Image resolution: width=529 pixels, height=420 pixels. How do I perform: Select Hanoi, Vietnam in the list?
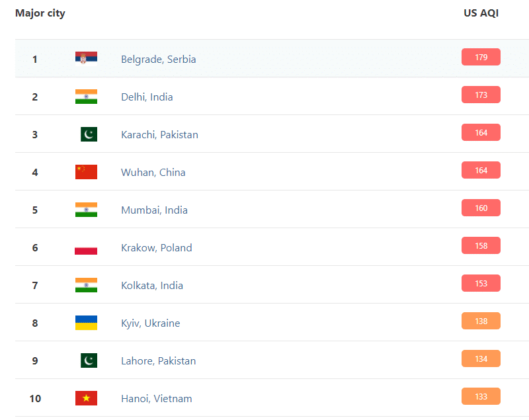tap(156, 398)
